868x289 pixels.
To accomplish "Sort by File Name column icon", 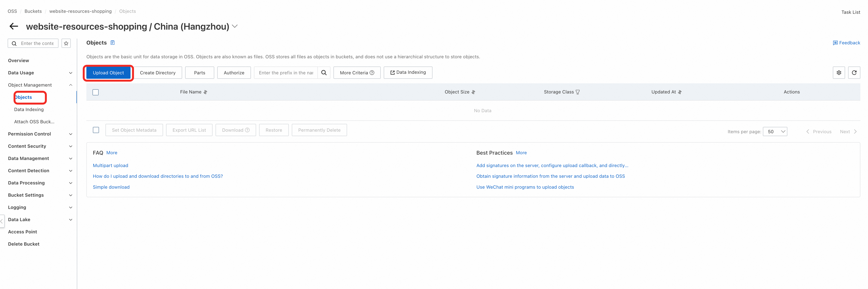I will tap(205, 92).
